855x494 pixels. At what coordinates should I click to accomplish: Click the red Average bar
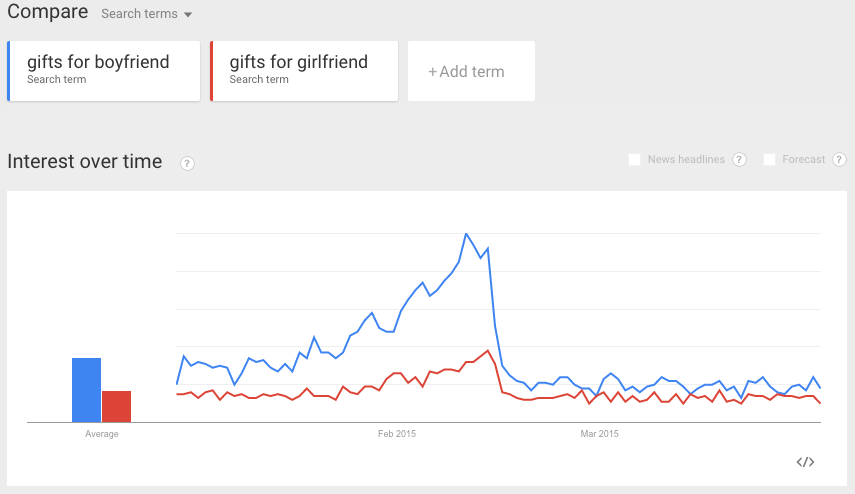[116, 406]
